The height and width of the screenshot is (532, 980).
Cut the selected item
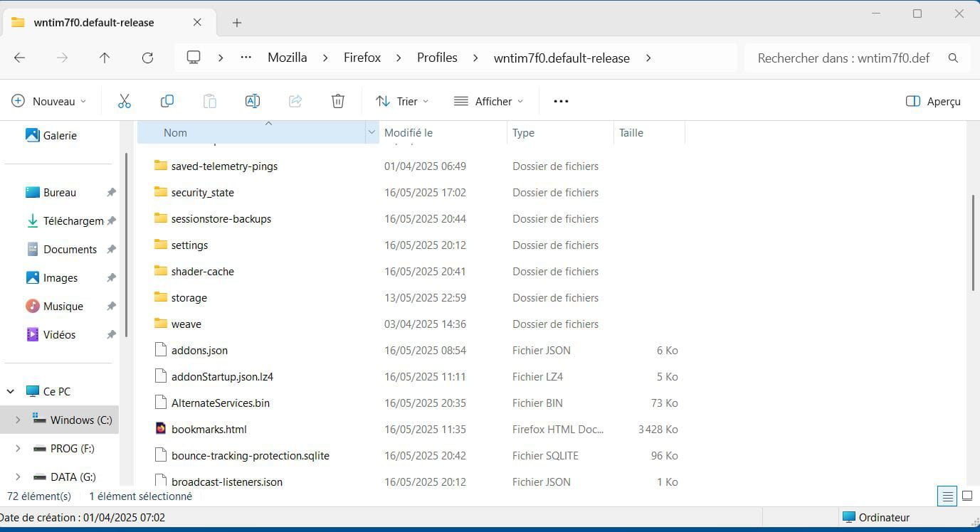(125, 101)
